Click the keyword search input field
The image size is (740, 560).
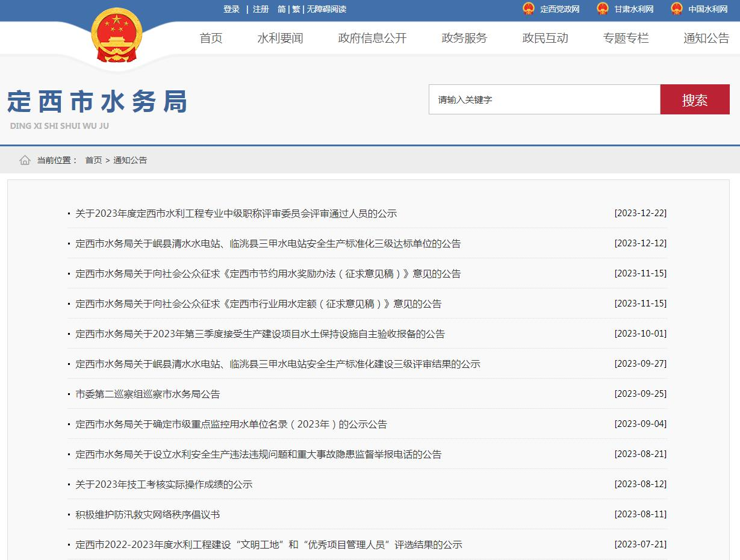[544, 100]
